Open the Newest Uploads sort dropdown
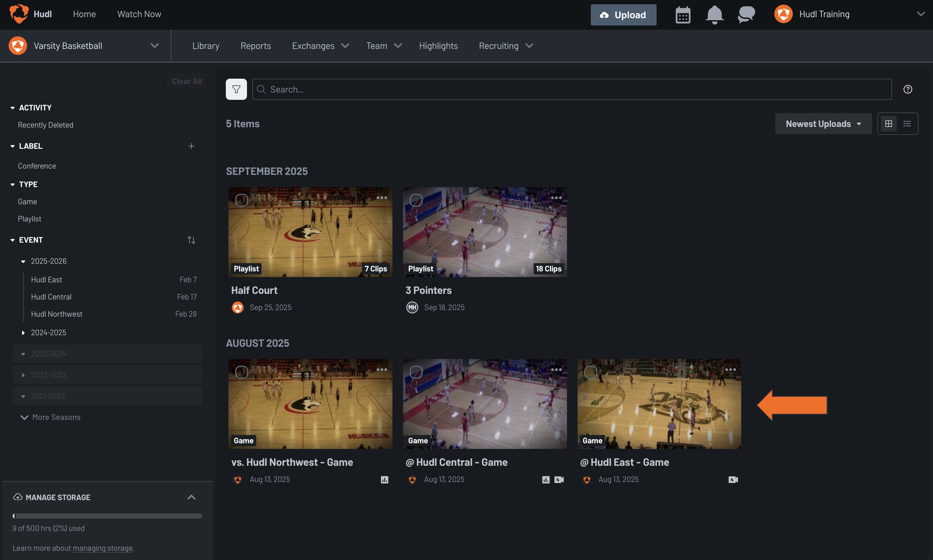Screen dimensions: 933x560 [x=823, y=123]
